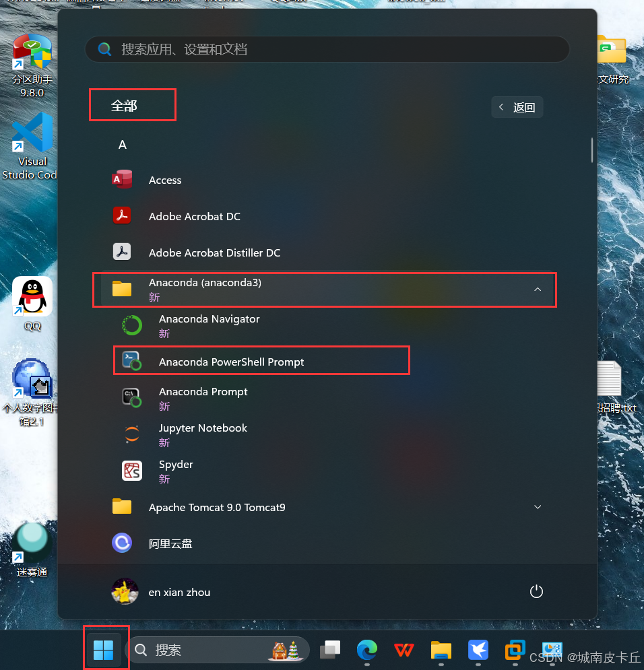Click the Spyder label text

tap(176, 465)
